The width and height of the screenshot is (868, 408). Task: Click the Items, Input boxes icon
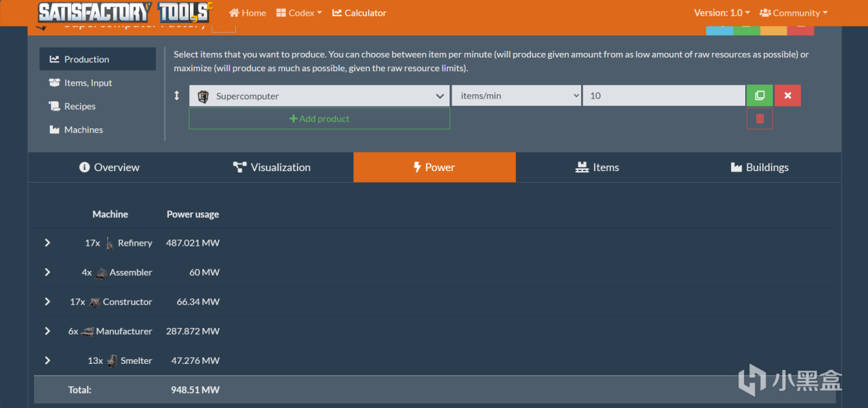pyautogui.click(x=54, y=83)
